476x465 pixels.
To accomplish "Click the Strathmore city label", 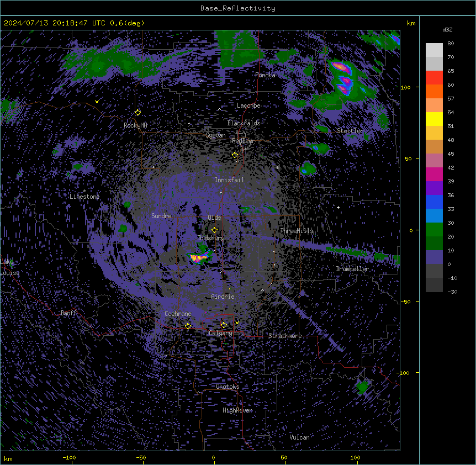I will 285,336.
